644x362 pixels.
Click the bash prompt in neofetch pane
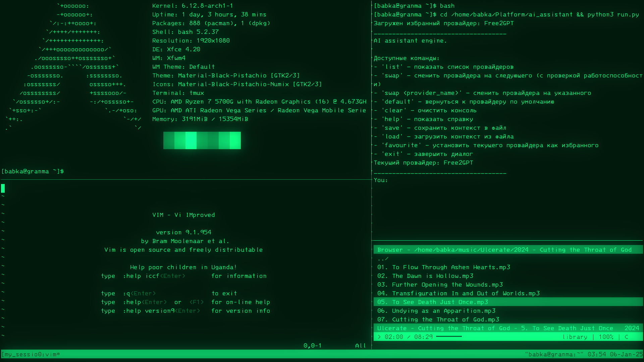point(33,171)
